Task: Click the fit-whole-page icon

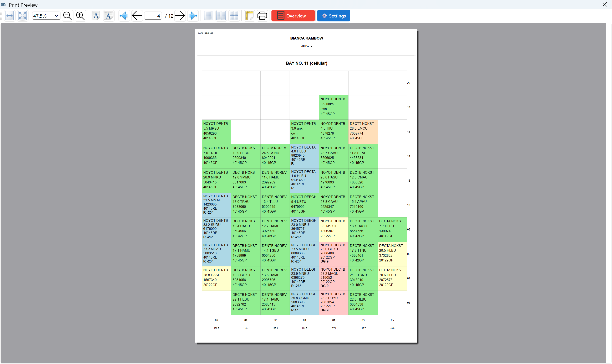Action: coord(22,16)
